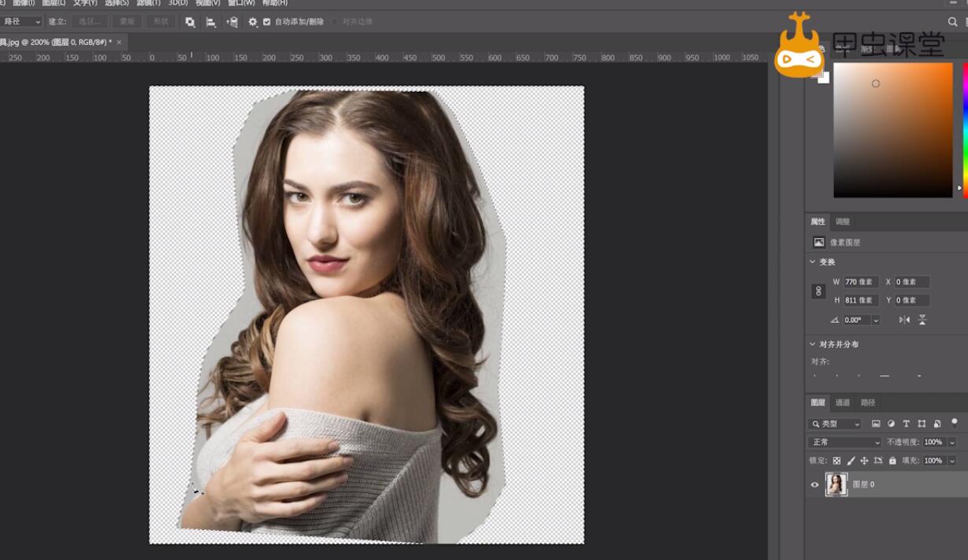Toggle the width-height link constraint
The width and height of the screenshot is (968, 560).
click(x=818, y=291)
